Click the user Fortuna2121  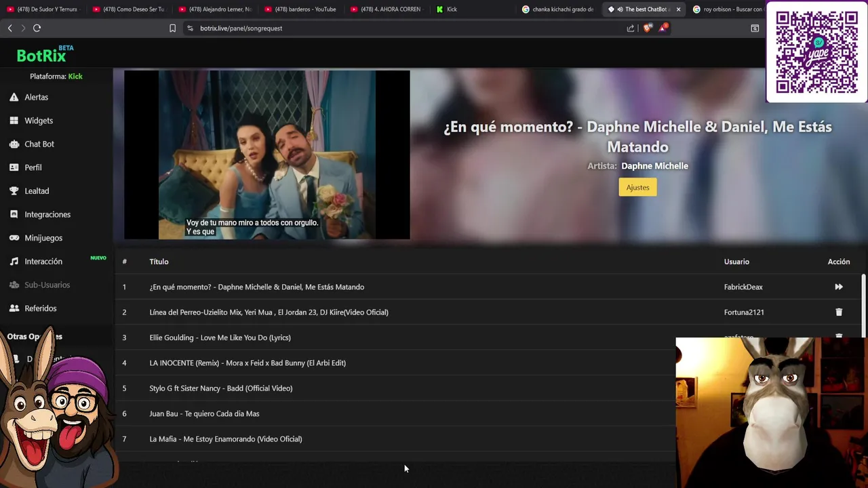point(744,312)
